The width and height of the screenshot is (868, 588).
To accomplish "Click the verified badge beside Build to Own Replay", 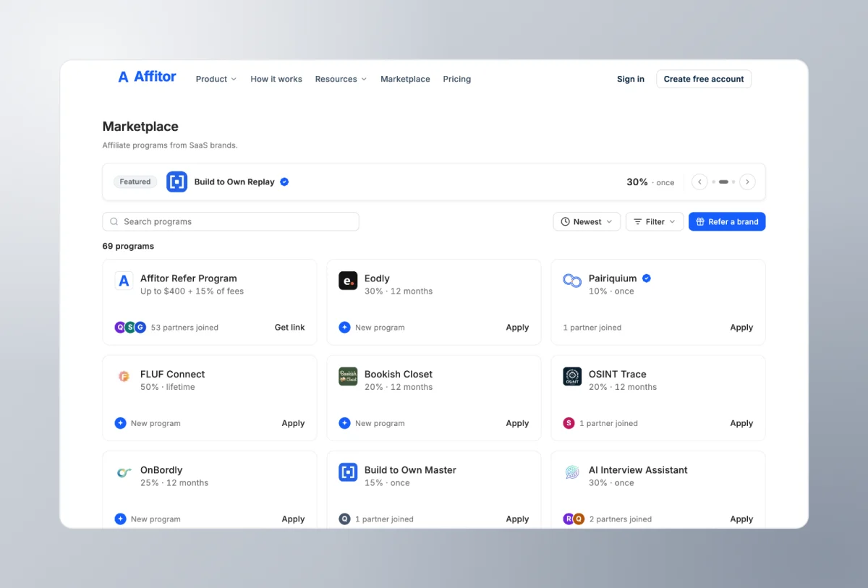I will tap(284, 182).
